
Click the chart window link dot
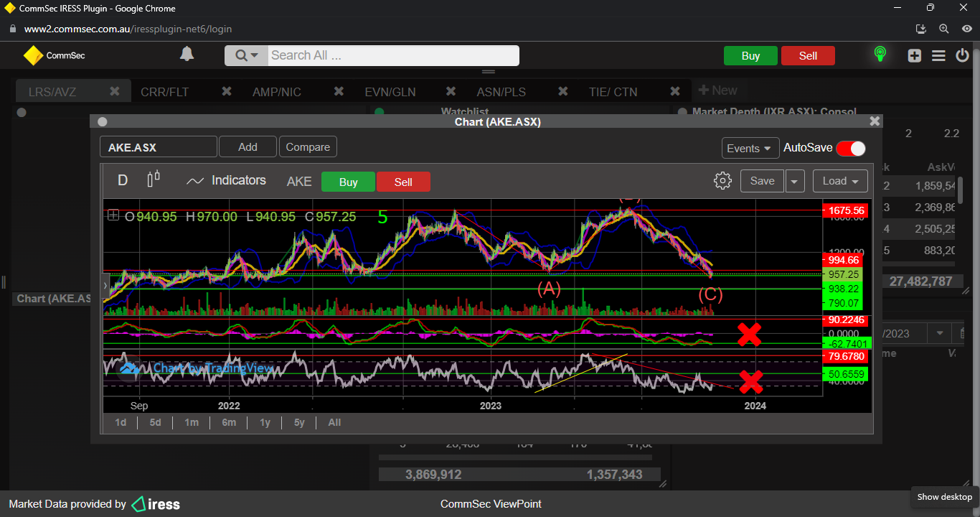coord(102,122)
